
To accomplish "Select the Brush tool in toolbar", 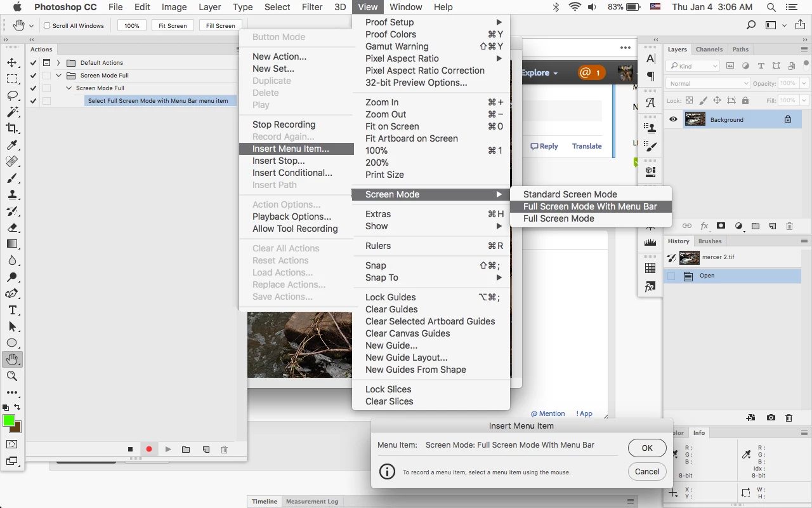I will pyautogui.click(x=12, y=178).
